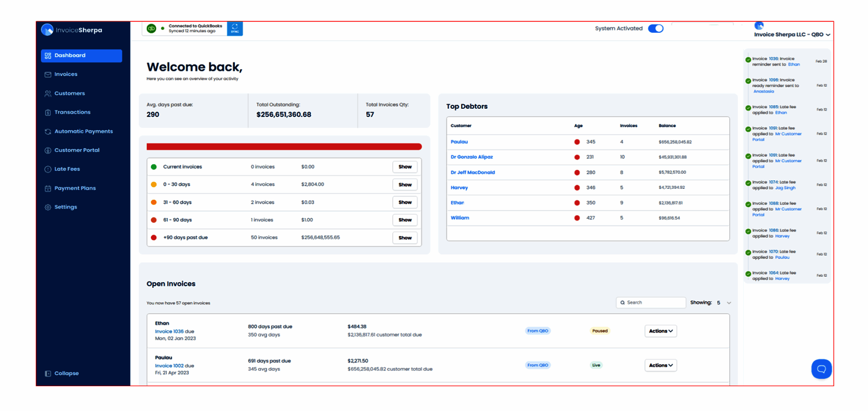Click the Late Fees clock icon
The width and height of the screenshot is (868, 411).
48,169
